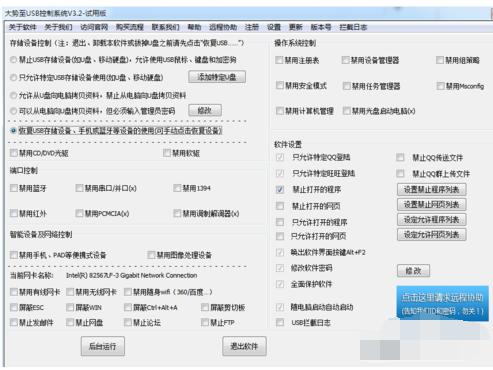
Task: Check 禁用设备管理器 option
Action: 345,60
